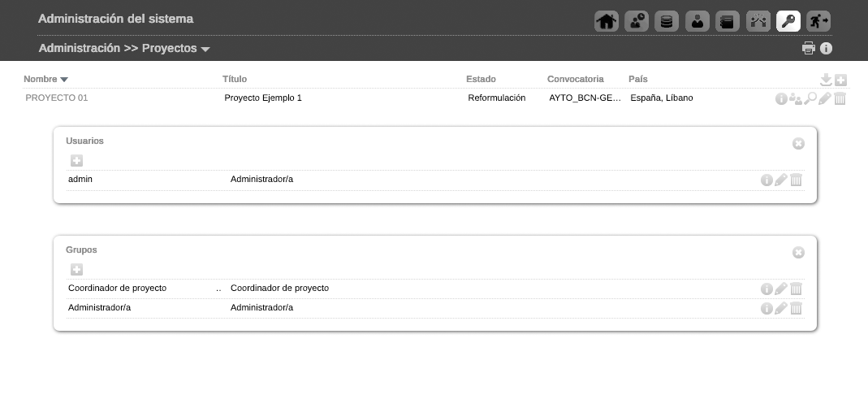This screenshot has height=395, width=868.
Task: Show info for Administrador/a group row
Action: pyautogui.click(x=767, y=308)
